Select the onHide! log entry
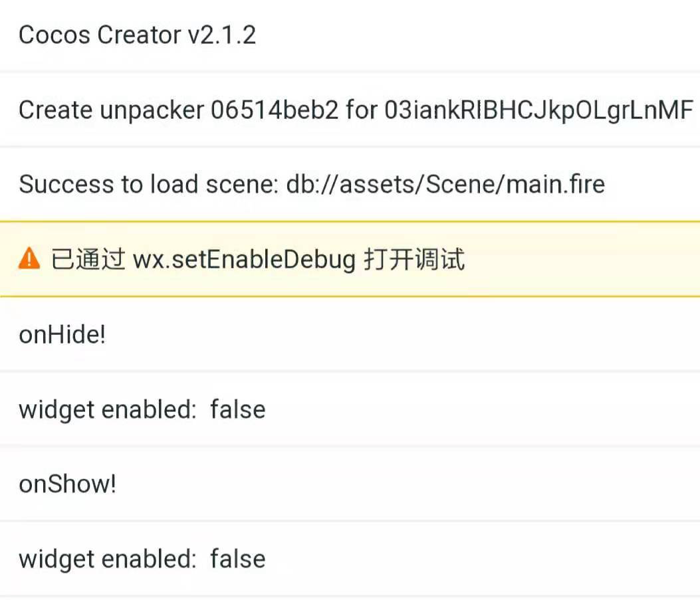The height and width of the screenshot is (600, 700). [62, 334]
